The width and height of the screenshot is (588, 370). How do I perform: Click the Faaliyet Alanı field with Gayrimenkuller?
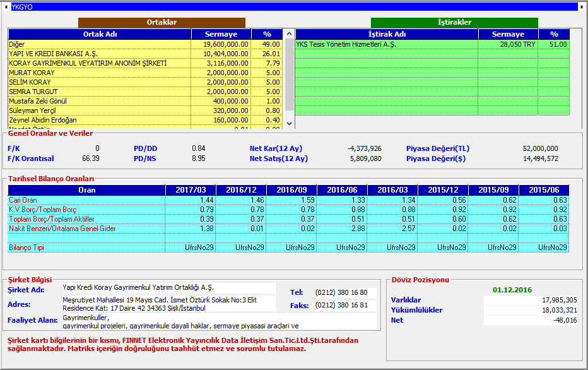[219, 321]
